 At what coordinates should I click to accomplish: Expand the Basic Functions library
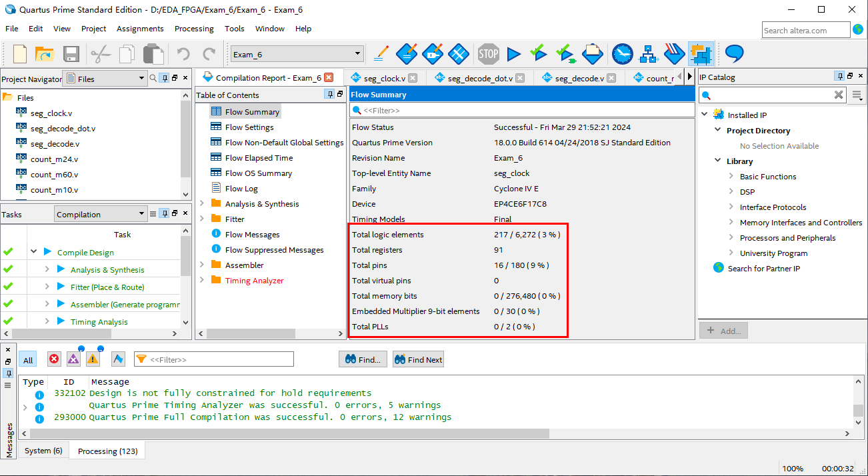731,176
